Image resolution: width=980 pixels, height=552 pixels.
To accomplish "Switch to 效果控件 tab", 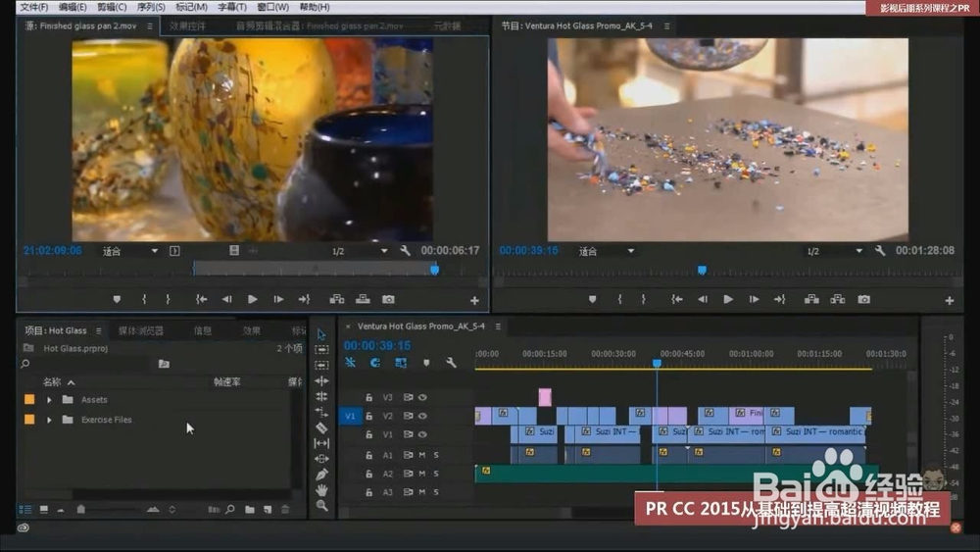I will (187, 26).
